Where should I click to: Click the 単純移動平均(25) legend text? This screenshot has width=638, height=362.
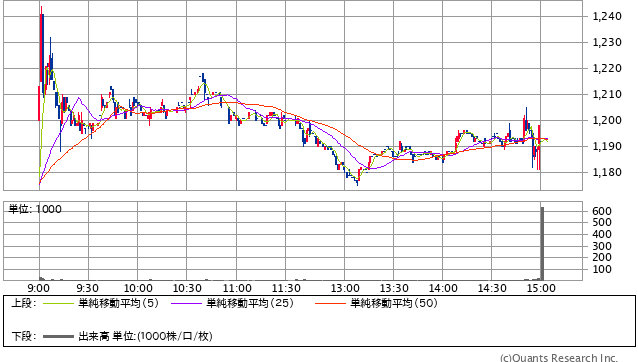(250, 303)
